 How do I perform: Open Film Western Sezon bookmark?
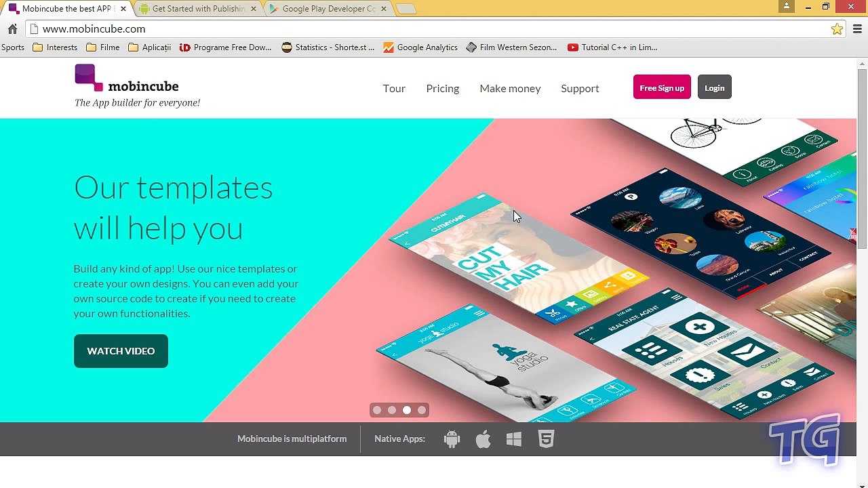coord(511,47)
